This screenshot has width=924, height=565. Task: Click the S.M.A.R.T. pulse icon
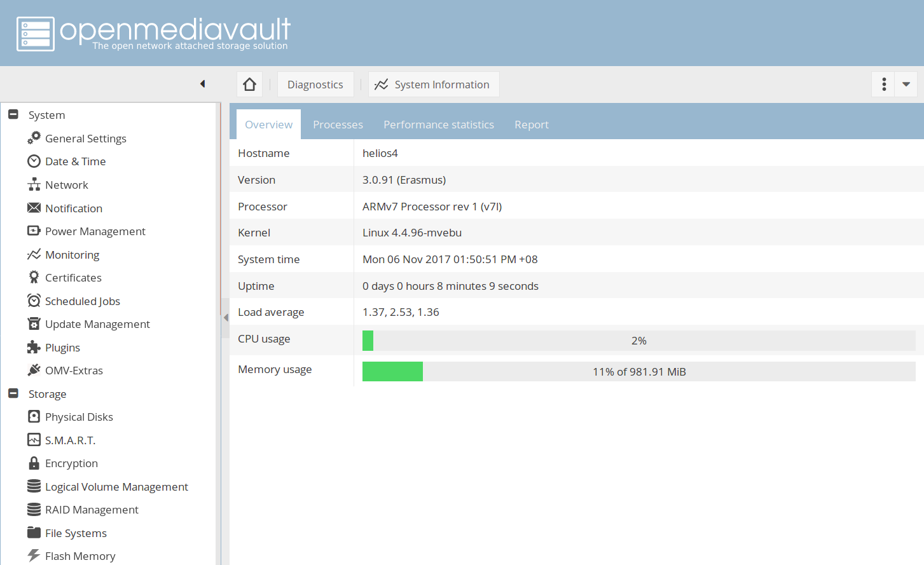coord(34,440)
